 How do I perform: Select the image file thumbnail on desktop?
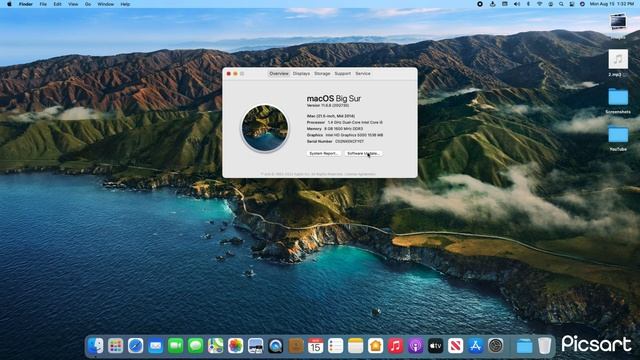click(x=618, y=23)
